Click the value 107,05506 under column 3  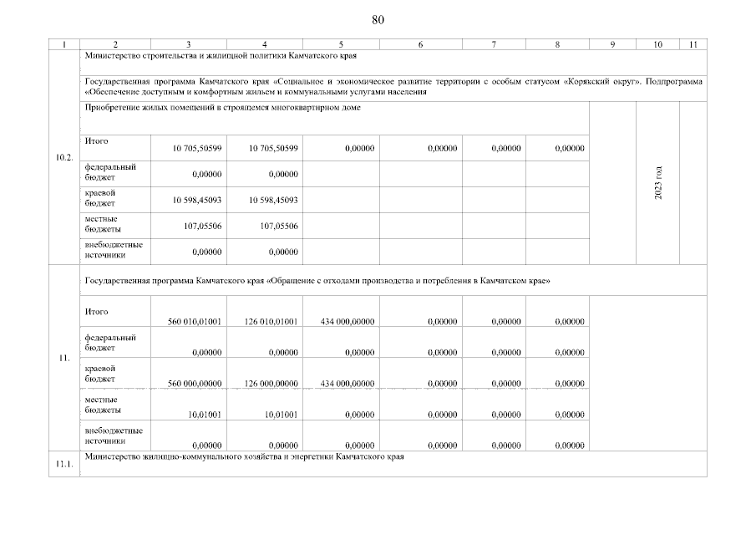click(203, 226)
